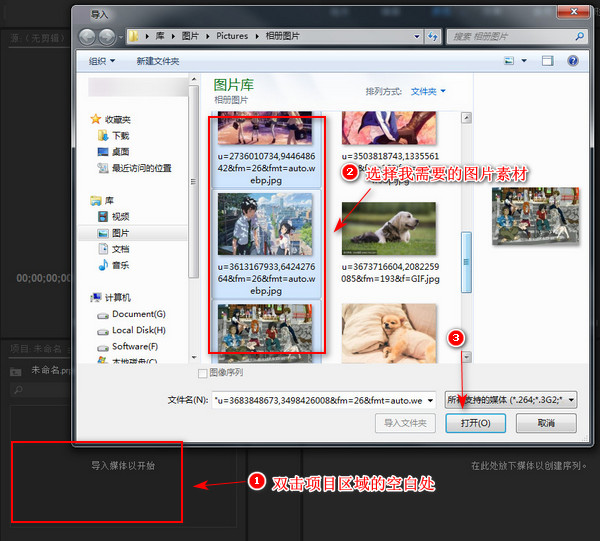
Task: Open the Software(F) drive
Action: coord(127,347)
